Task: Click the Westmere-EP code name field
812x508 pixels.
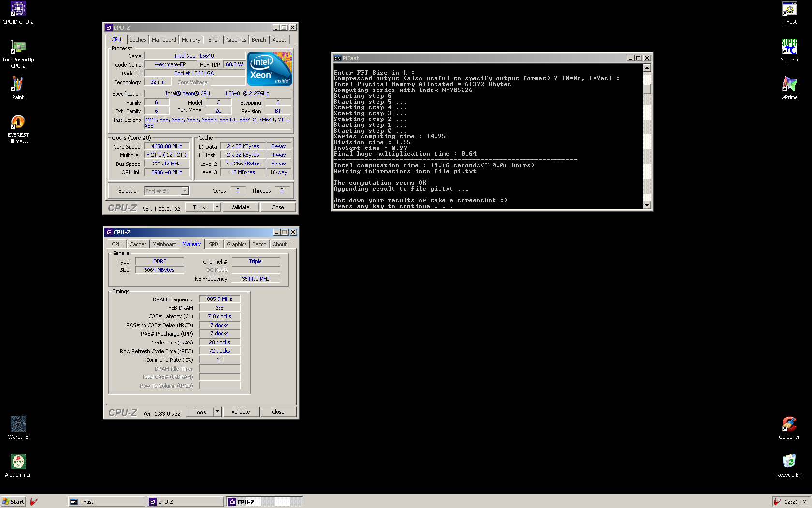Action: [x=170, y=64]
